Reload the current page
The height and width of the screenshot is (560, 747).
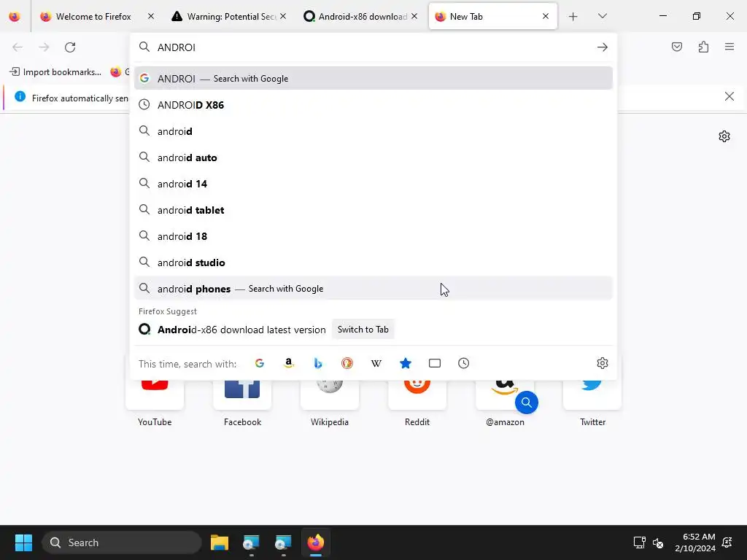(70, 47)
